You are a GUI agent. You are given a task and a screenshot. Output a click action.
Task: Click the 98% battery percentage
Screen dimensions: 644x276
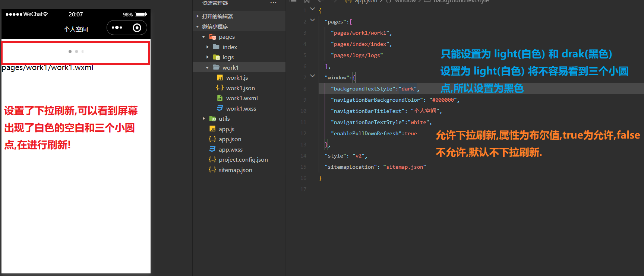[x=128, y=15]
